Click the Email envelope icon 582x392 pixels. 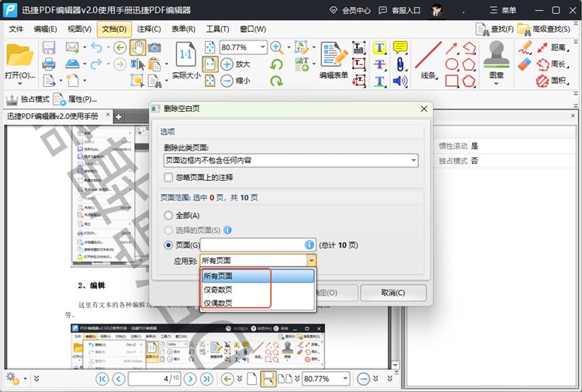tap(72, 47)
